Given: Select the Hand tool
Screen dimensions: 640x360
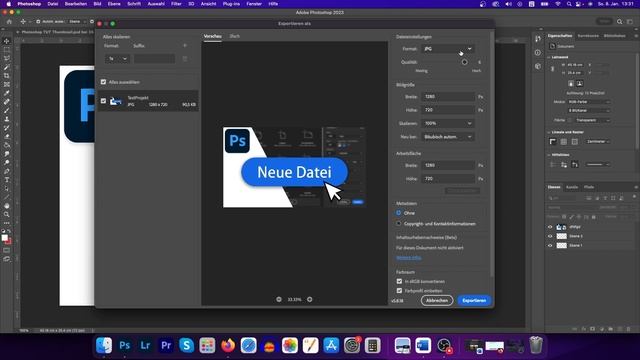Looking at the screenshot, I should 7,206.
